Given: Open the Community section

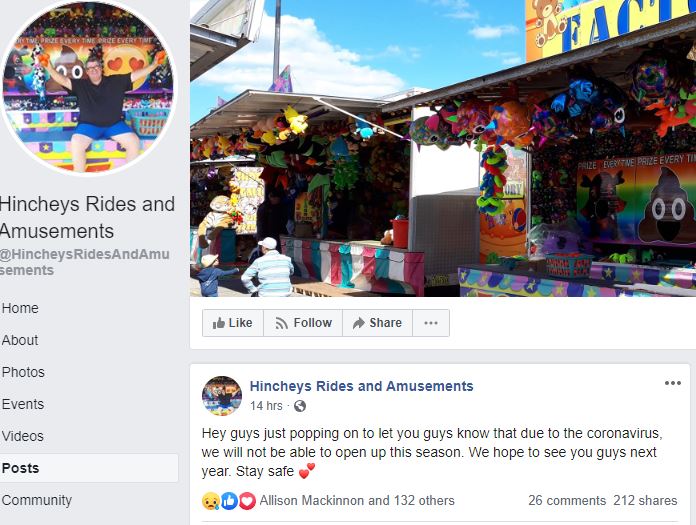Looking at the screenshot, I should [37, 500].
